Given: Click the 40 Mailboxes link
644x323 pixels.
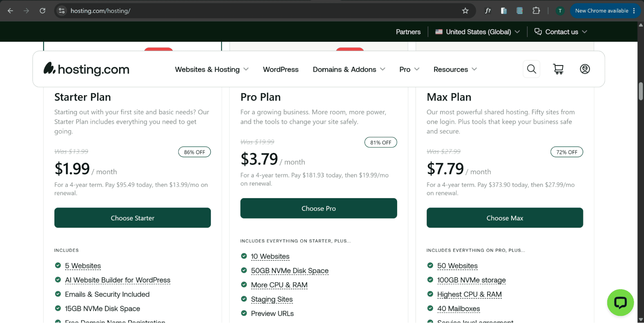Looking at the screenshot, I should pyautogui.click(x=458, y=309).
